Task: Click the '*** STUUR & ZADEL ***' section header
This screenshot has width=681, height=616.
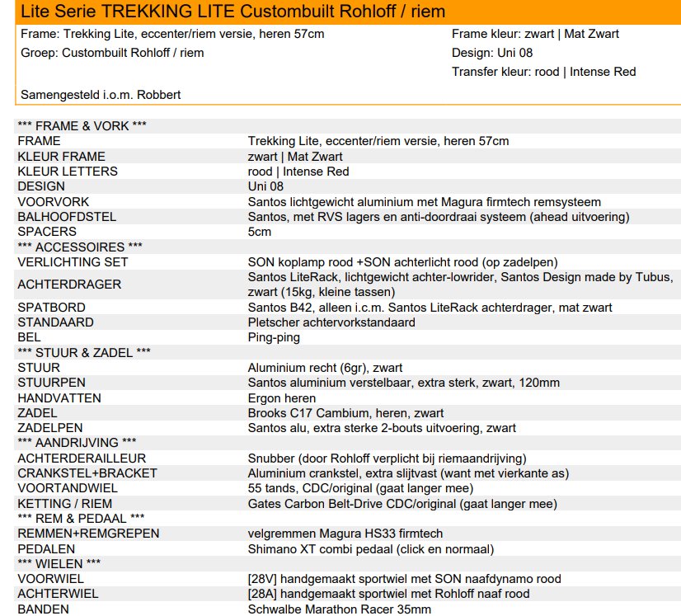Action: pyautogui.click(x=84, y=353)
